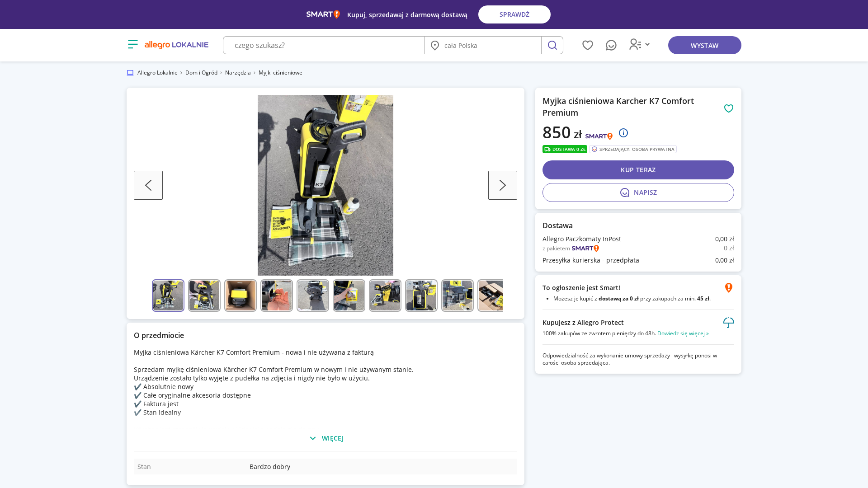Click the listing title text

[x=618, y=107]
